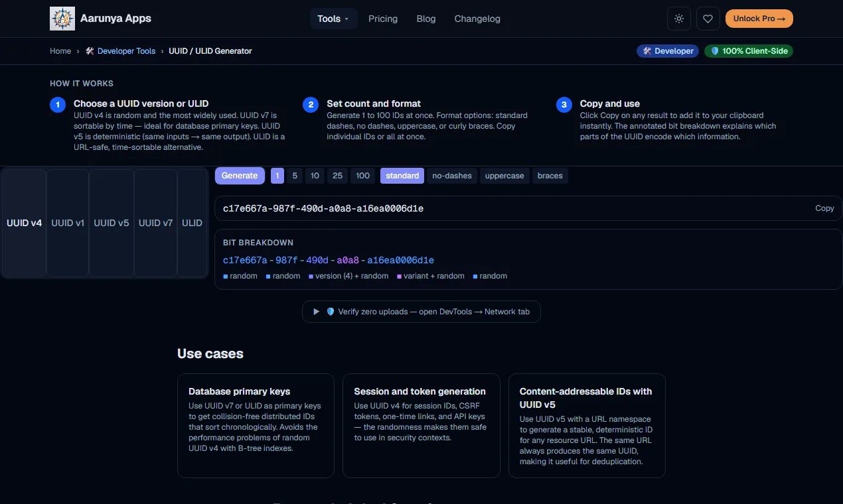
Task: Choose the braces format option
Action: click(550, 176)
